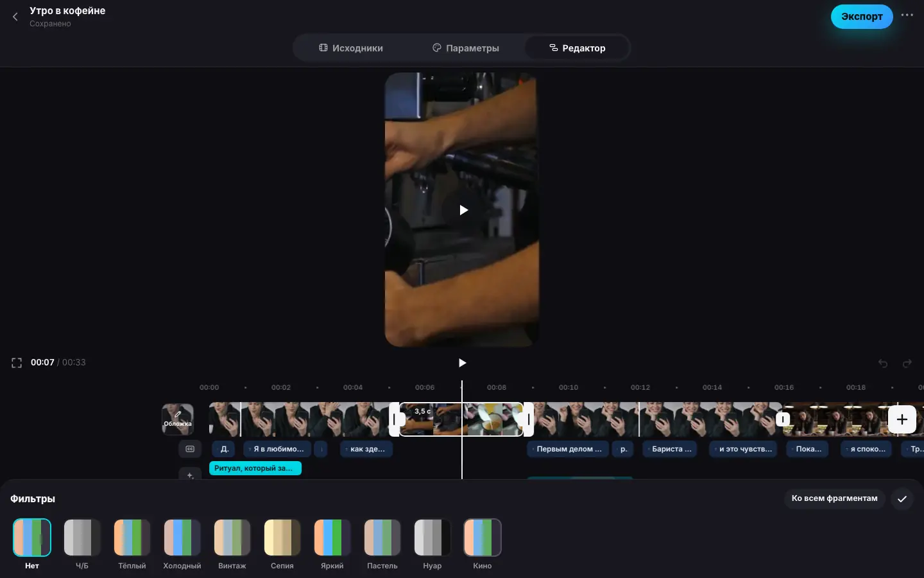Select the right trim handle of selected clip
Viewport: 924px width, 578px height.
tap(529, 419)
